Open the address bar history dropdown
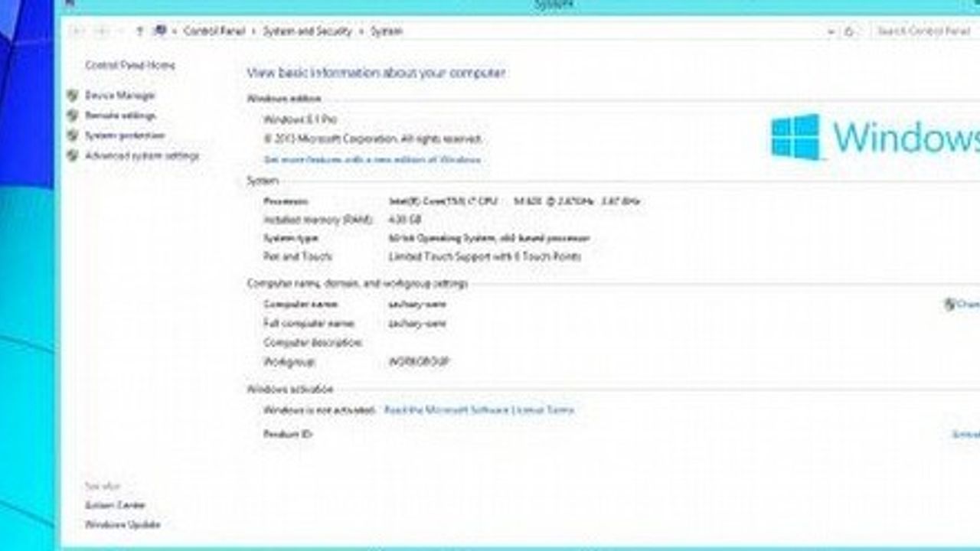The image size is (980, 551). 831,32
